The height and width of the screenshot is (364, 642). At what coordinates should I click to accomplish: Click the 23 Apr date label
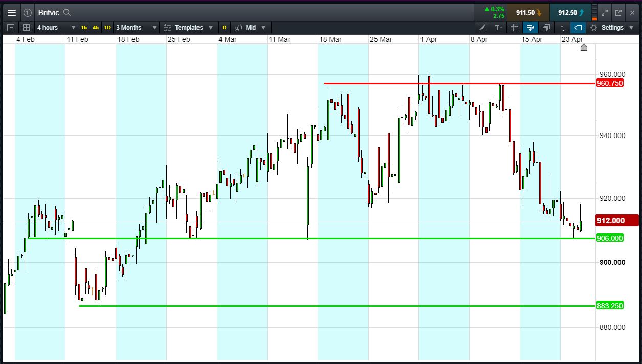(572, 39)
